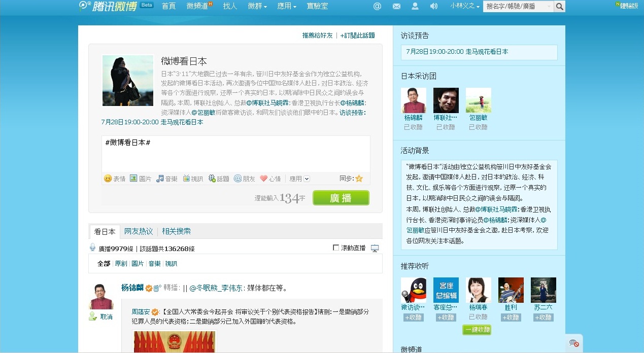Viewport: 644px width, 353px height.
Task: Click the search magnifier button
Action: click(x=559, y=6)
